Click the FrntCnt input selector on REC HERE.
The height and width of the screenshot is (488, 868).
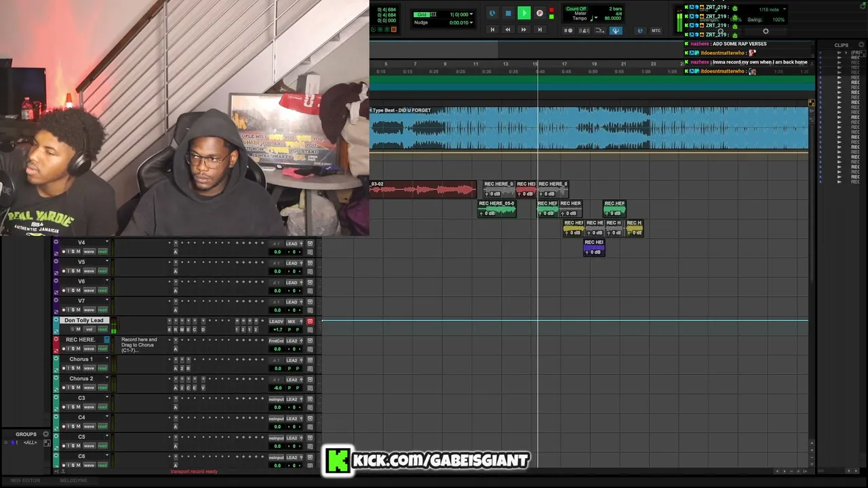276,341
